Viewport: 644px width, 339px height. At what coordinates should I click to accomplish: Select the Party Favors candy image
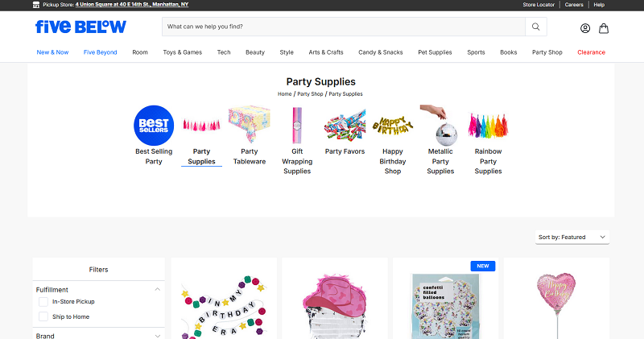click(x=345, y=126)
